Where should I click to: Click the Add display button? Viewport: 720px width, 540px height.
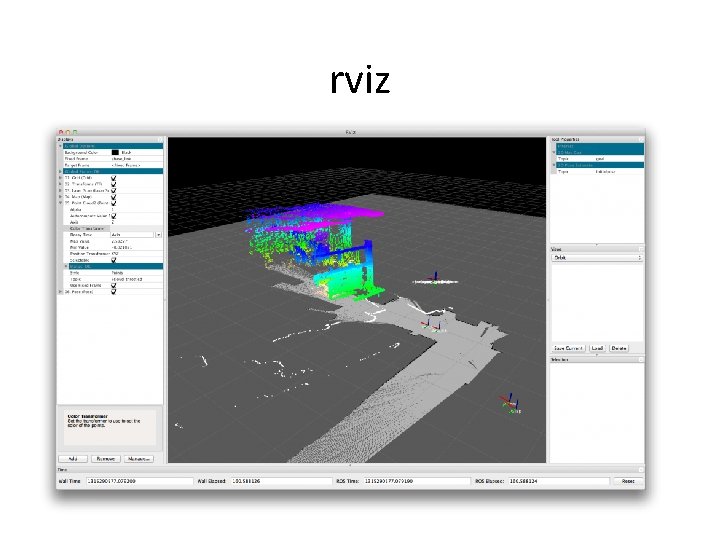73,459
